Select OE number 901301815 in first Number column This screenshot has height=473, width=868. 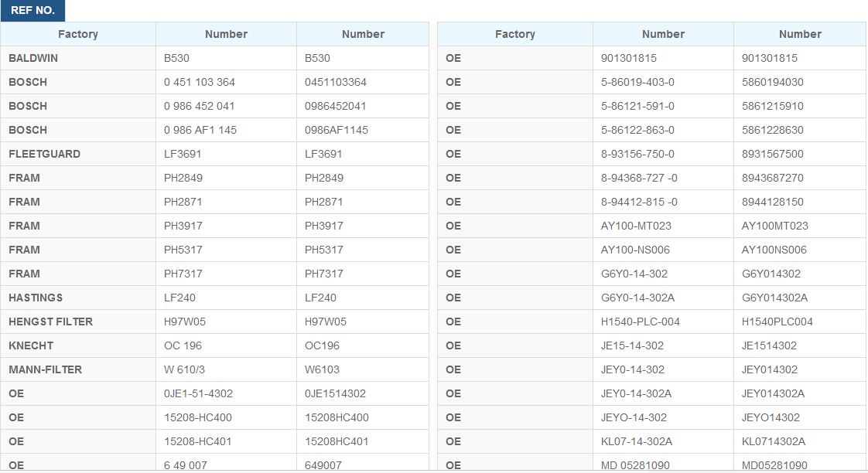[629, 58]
